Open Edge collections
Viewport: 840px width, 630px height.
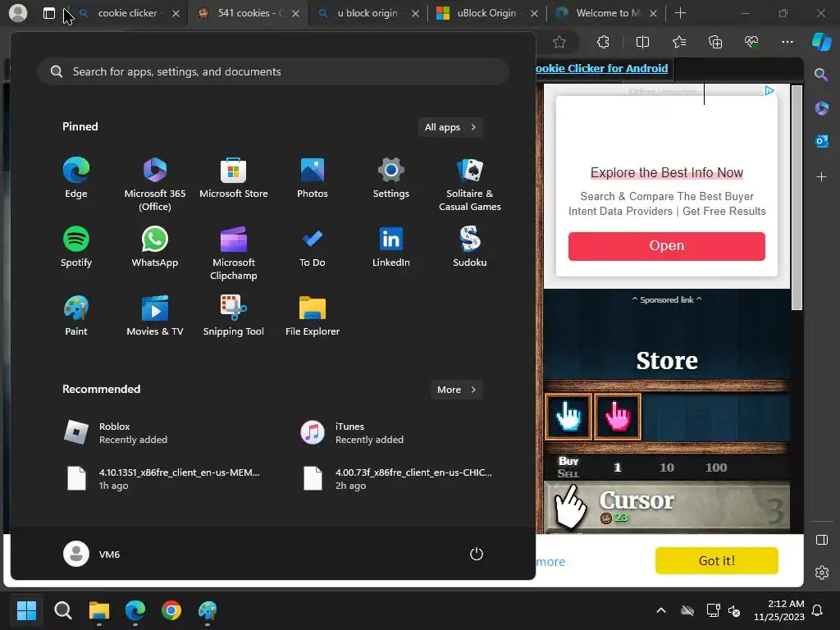[715, 42]
